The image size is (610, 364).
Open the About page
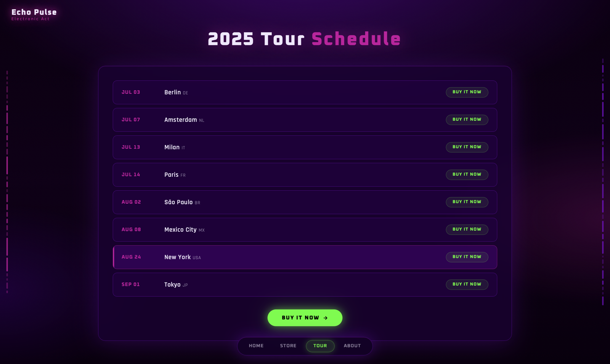pos(352,346)
